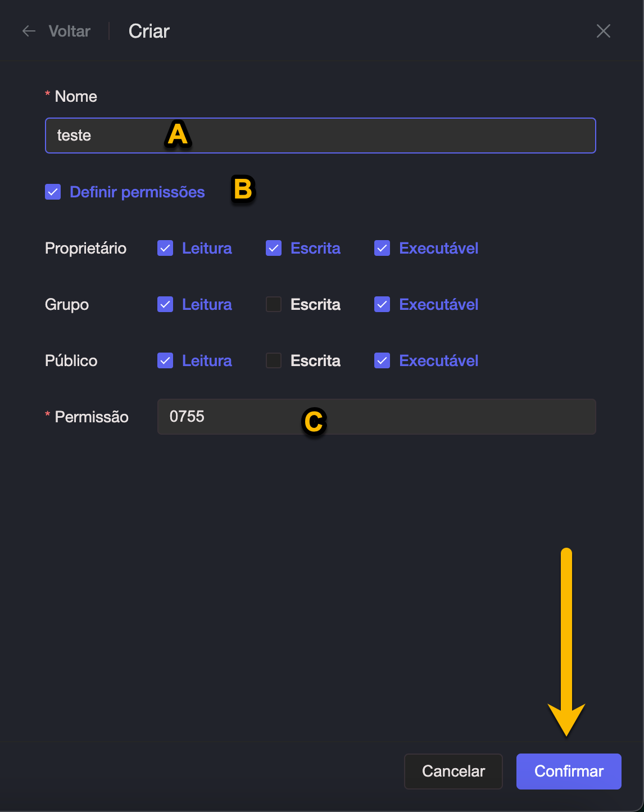Click the Definir permissões label
Image resolution: width=644 pixels, height=812 pixels.
click(137, 192)
